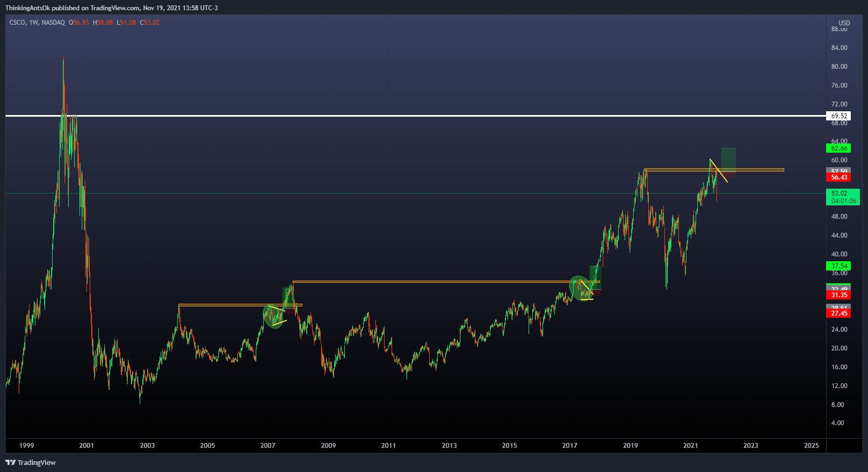This screenshot has width=868, height=472.
Task: Click the 2001 label on time axis
Action: coord(86,446)
